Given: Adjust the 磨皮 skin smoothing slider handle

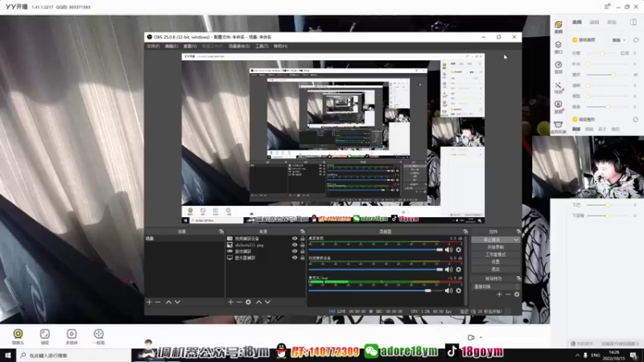Looking at the screenshot, I should click(613, 75).
